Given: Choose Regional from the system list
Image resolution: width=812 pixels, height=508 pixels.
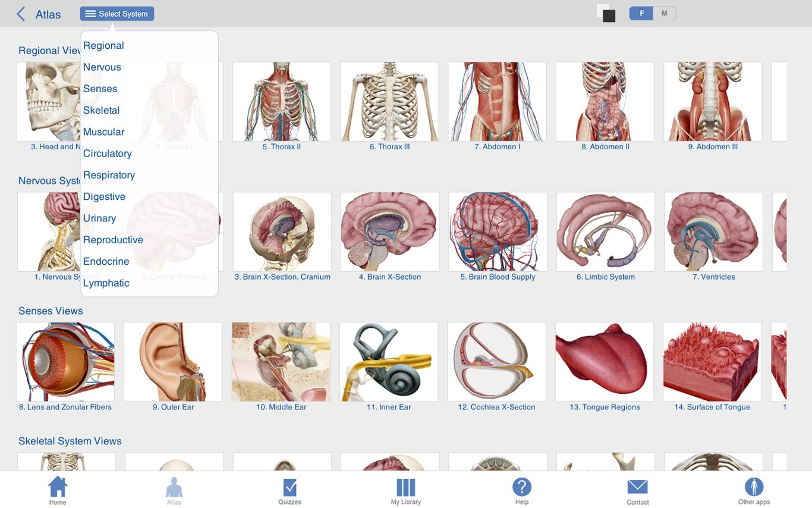Looking at the screenshot, I should (x=103, y=46).
